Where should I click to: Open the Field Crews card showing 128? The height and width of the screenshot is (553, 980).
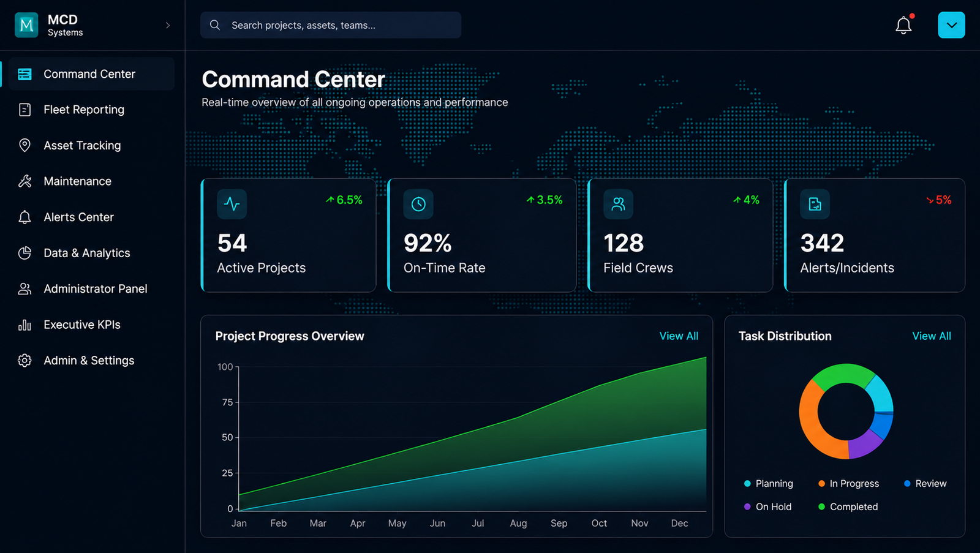coord(680,235)
